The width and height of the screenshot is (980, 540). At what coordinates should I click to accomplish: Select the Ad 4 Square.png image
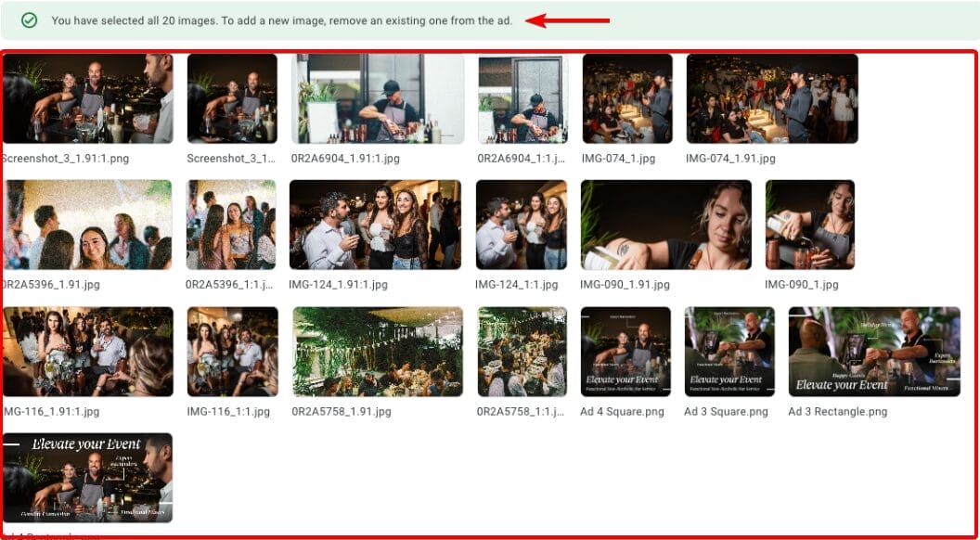tap(625, 352)
